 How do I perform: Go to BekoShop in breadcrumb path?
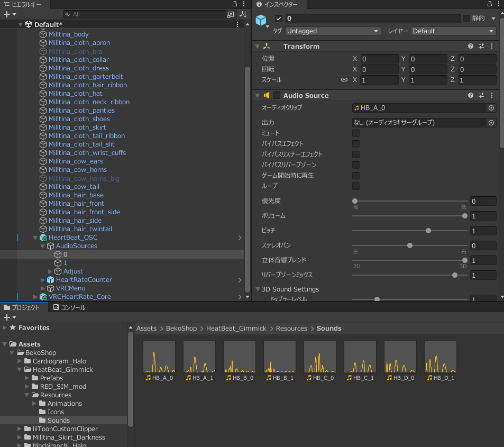[181, 329]
